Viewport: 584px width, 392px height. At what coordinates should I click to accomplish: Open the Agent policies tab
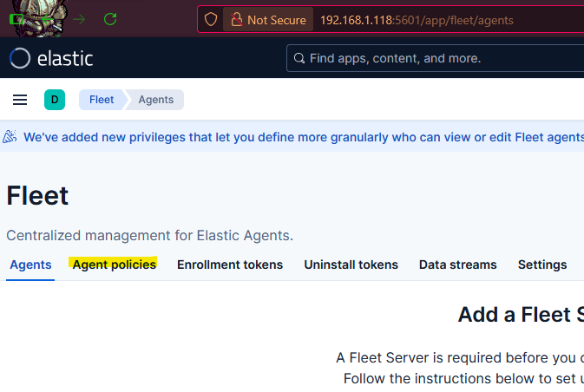[114, 265]
